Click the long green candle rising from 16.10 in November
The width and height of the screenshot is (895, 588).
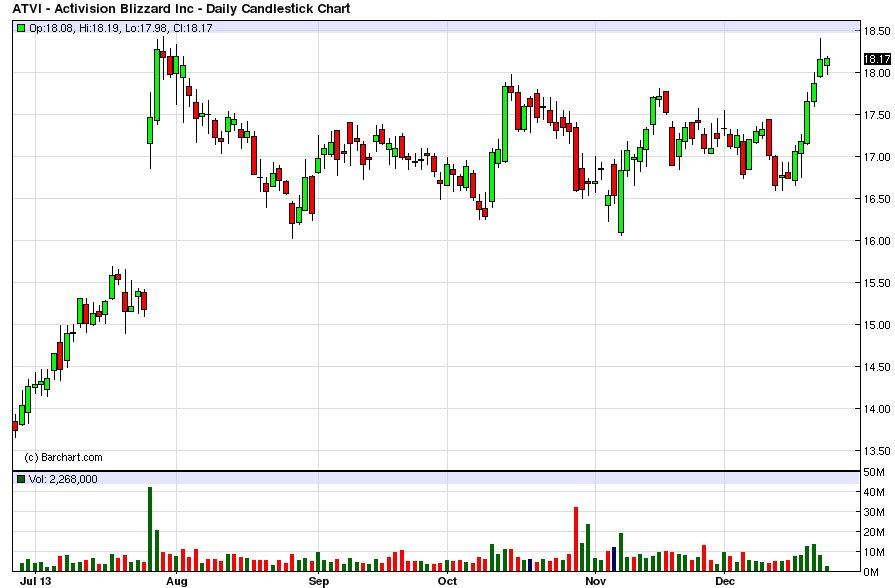621,201
